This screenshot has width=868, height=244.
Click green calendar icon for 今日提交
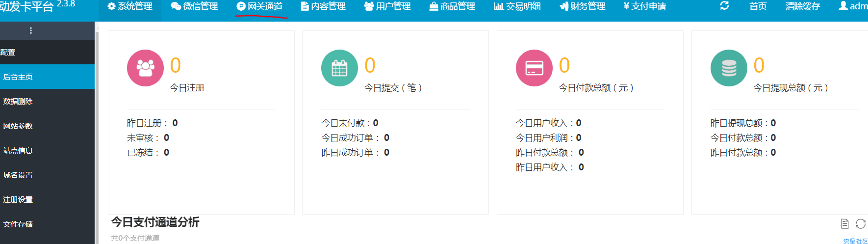pyautogui.click(x=339, y=68)
